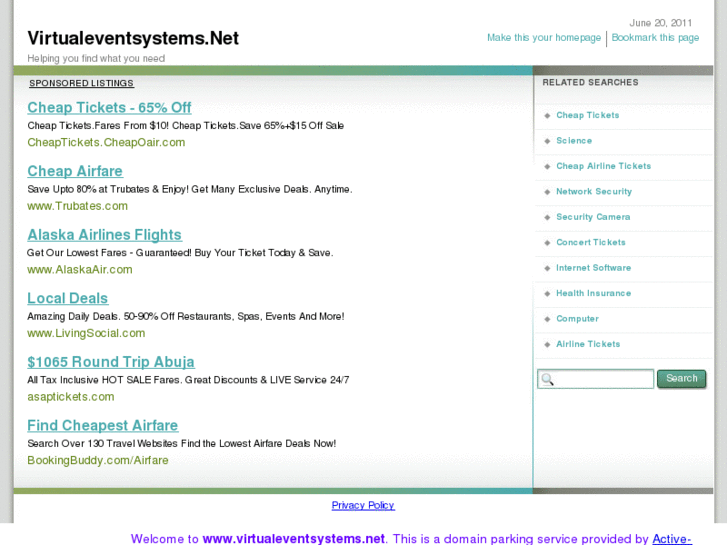
Task: Select Airline Tickets related search
Action: pos(588,344)
